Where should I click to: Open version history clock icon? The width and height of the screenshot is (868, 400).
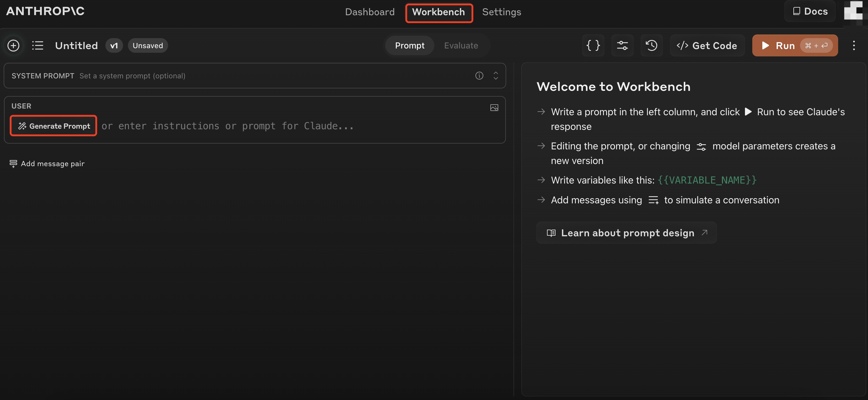point(651,45)
